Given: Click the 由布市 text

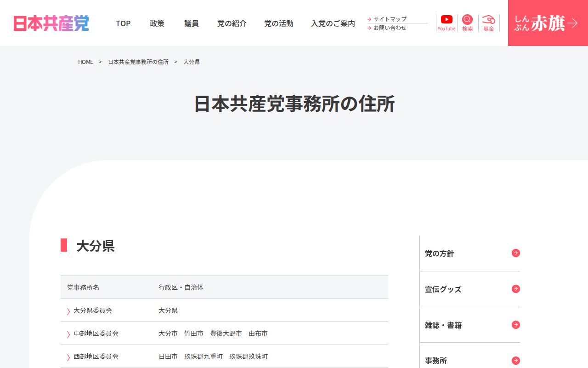Looking at the screenshot, I should tap(258, 333).
